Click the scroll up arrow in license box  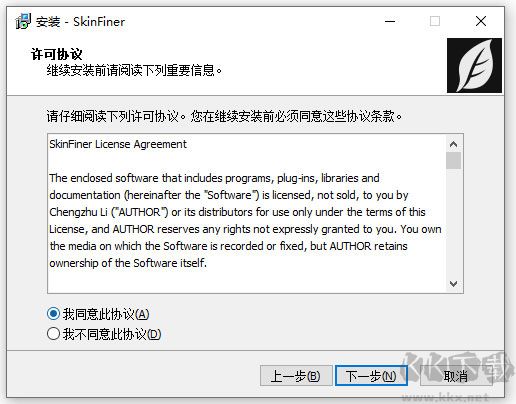click(x=453, y=144)
